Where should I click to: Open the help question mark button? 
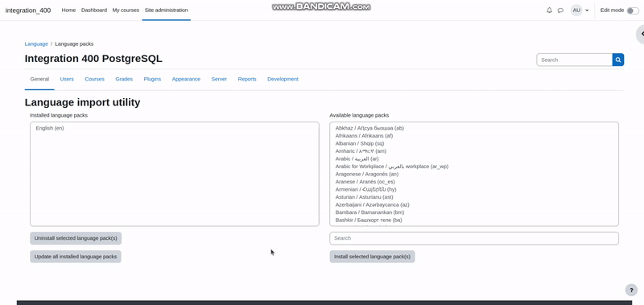(x=631, y=290)
